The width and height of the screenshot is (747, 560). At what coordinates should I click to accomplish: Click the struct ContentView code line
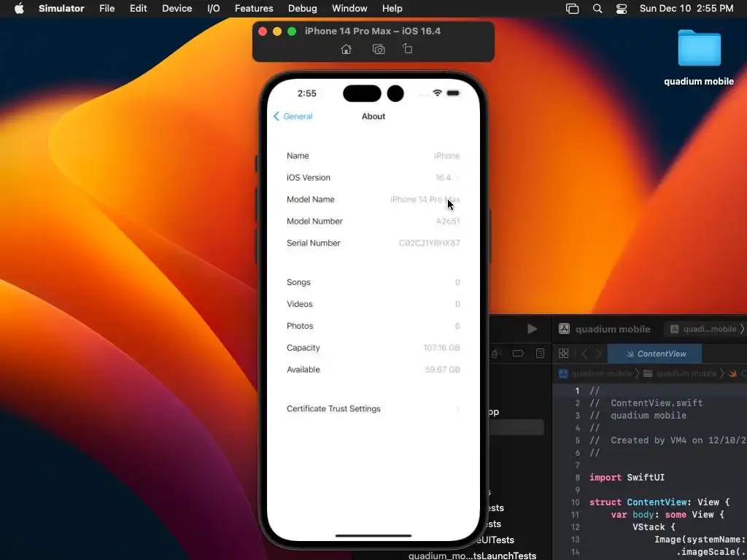(x=659, y=502)
